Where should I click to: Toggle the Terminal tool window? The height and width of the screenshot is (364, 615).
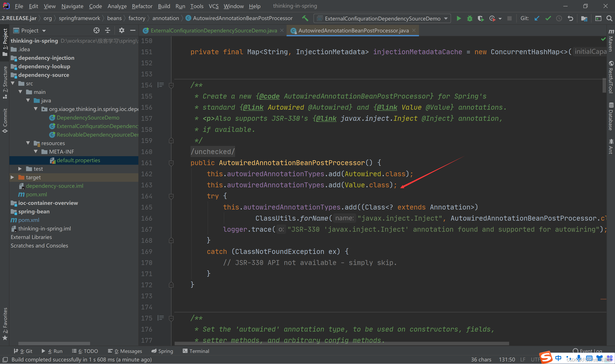[x=196, y=351]
